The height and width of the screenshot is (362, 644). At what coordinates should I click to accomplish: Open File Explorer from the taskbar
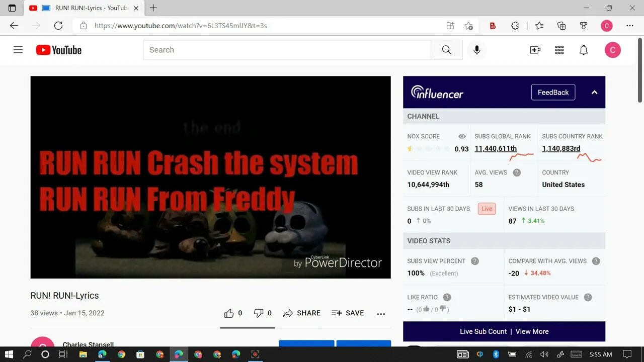click(x=83, y=354)
